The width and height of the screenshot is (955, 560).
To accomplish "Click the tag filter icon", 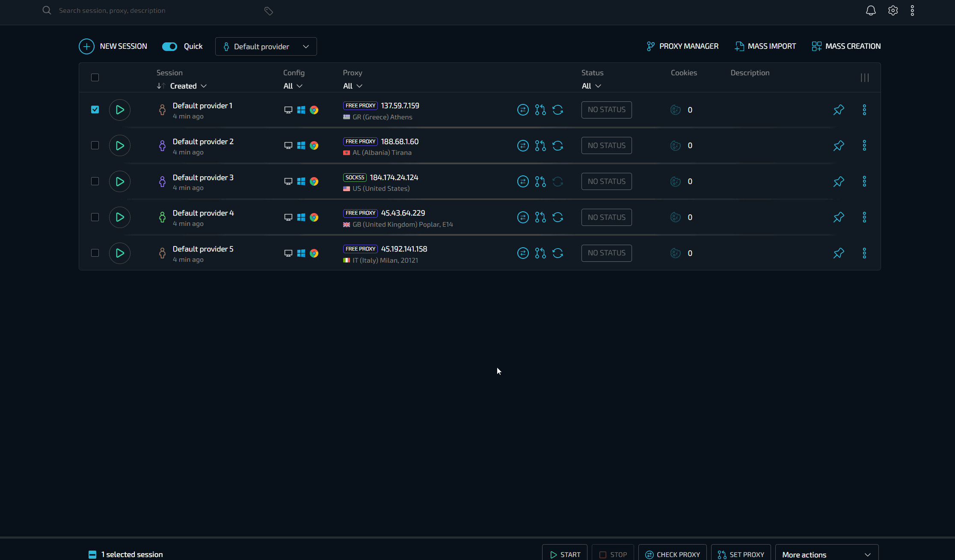I will coord(269,11).
